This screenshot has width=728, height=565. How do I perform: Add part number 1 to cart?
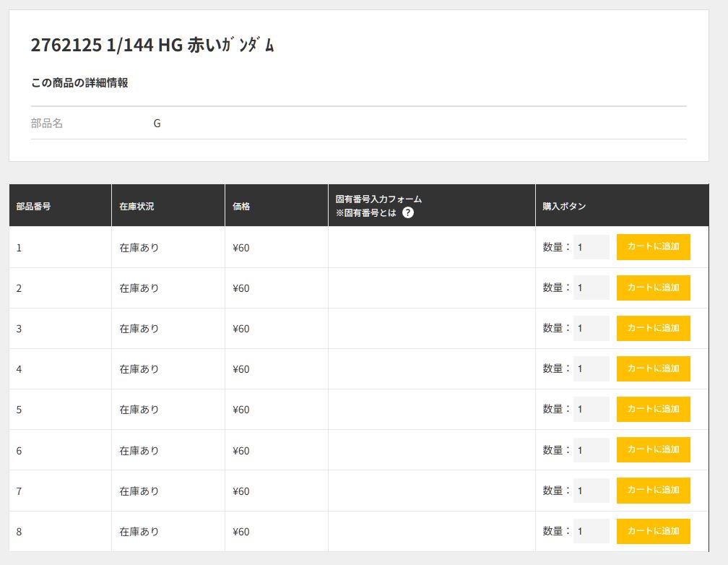653,247
